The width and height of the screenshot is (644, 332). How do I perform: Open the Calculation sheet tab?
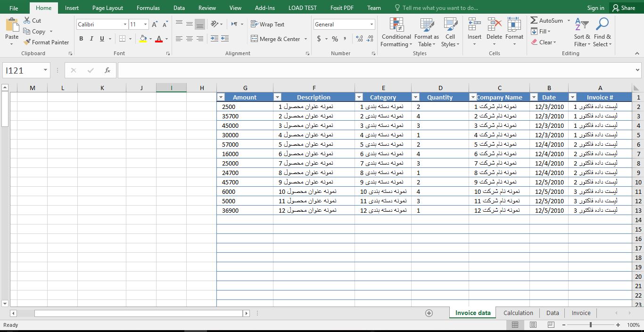pos(518,313)
